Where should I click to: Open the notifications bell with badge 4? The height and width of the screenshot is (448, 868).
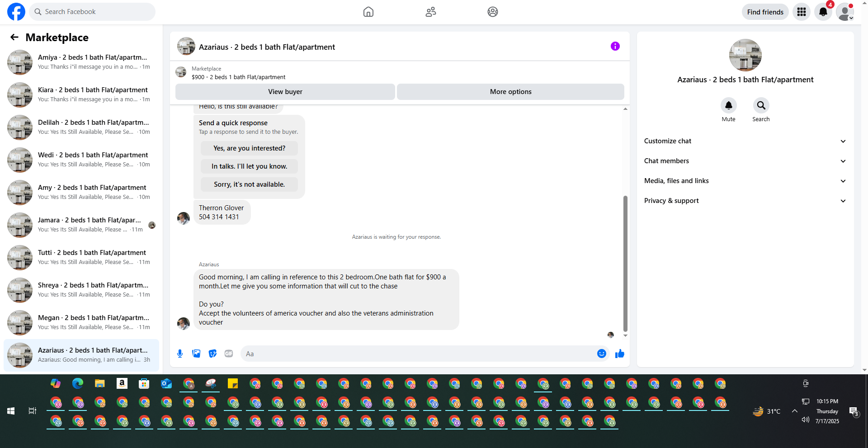pyautogui.click(x=823, y=12)
